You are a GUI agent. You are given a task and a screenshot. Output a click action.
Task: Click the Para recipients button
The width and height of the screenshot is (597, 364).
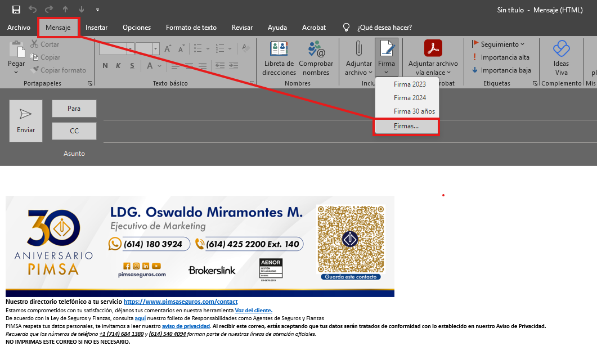74,109
